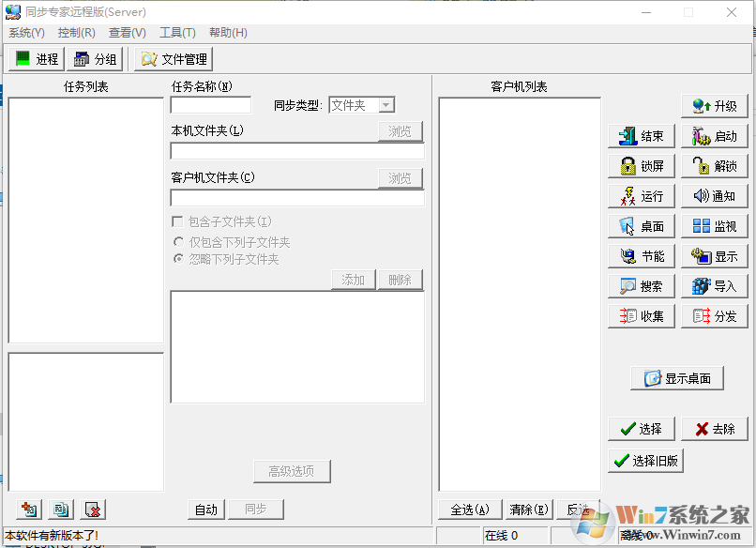Viewport: 756px width, 548px height.
Task: Click the 客户机文件夹 path input field
Action: click(x=297, y=198)
